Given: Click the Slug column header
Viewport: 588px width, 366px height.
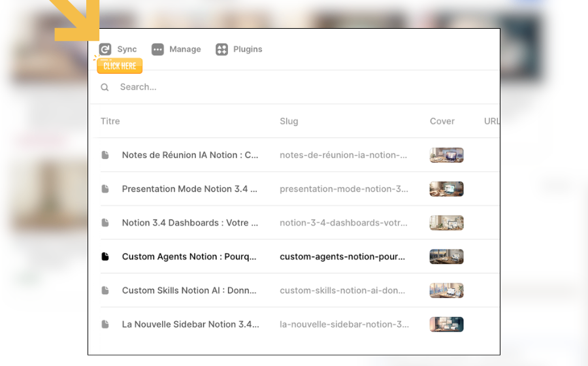Looking at the screenshot, I should coord(289,121).
